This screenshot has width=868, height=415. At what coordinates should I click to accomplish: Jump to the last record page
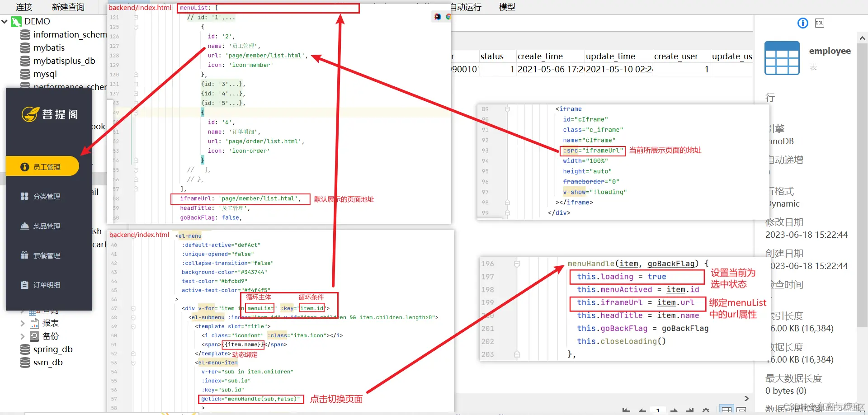point(689,410)
